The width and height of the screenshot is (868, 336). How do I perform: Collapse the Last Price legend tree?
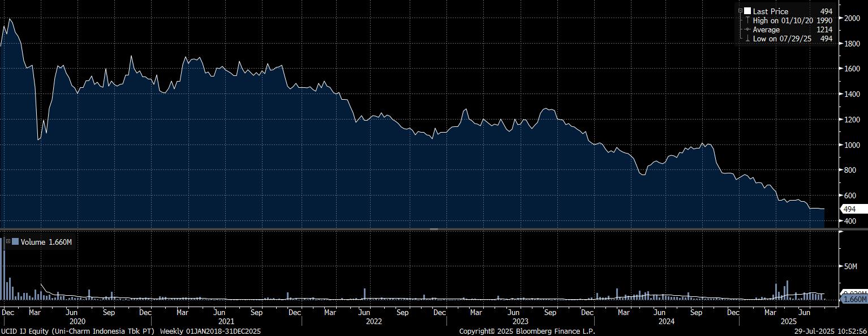click(740, 11)
